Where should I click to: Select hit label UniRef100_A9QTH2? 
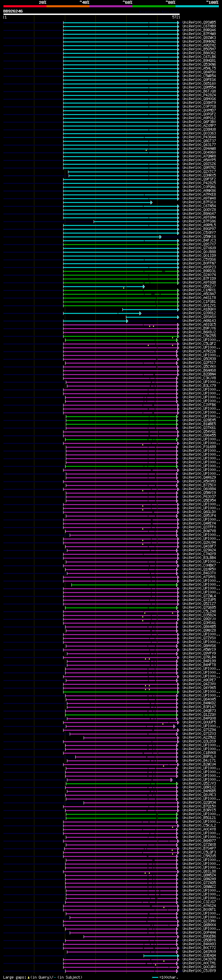(x=199, y=45)
